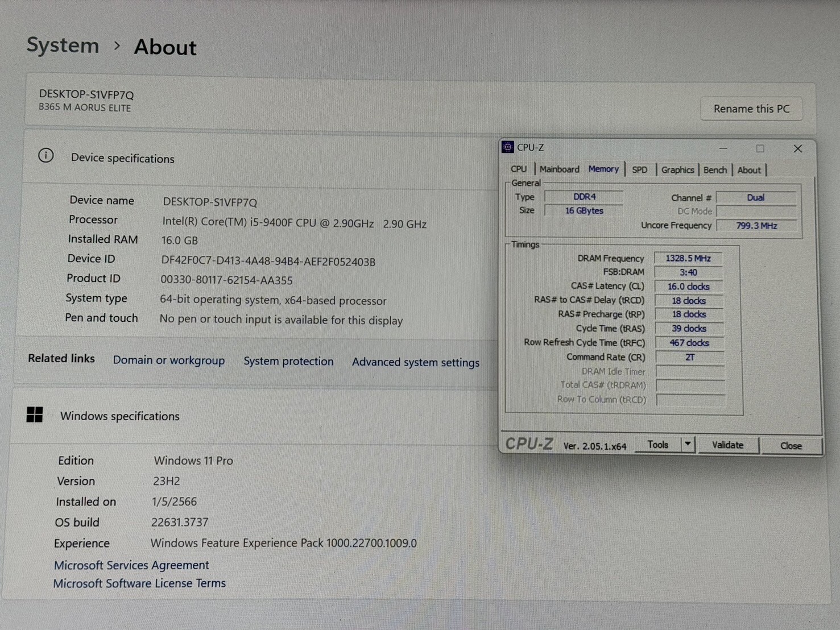The width and height of the screenshot is (840, 630).
Task: Click the Edition value Windows 11 Pro
Action: pos(193,461)
